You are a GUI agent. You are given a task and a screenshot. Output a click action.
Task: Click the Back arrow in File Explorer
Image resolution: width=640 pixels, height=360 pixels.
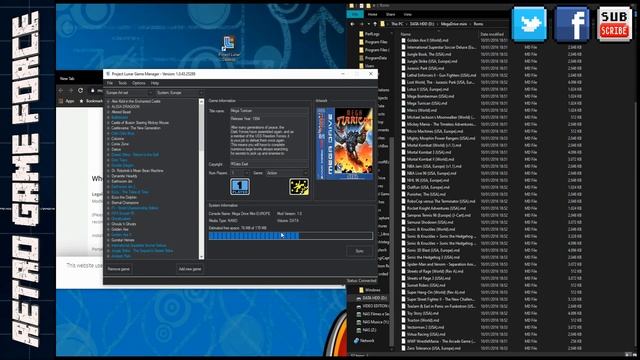tap(353, 24)
